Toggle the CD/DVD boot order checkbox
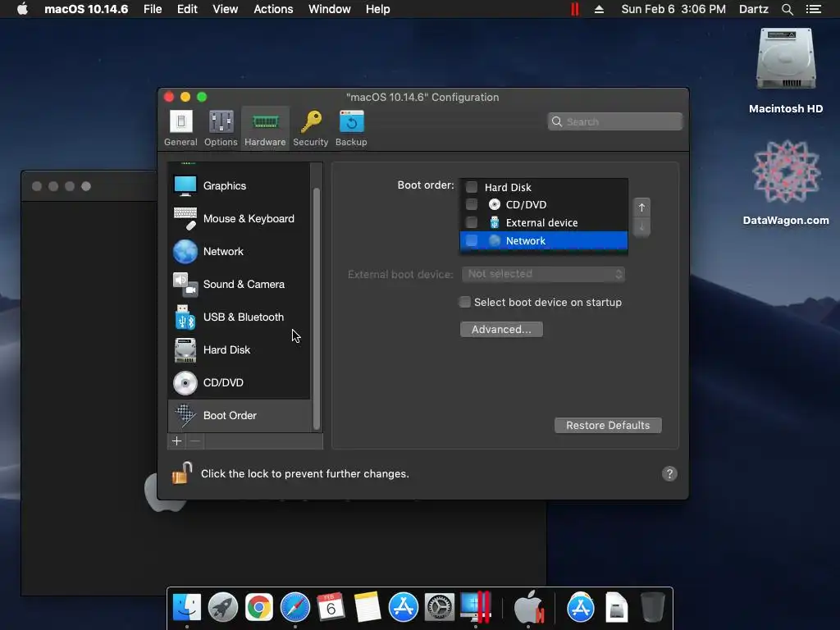Screen dimensions: 840x630 (472, 204)
